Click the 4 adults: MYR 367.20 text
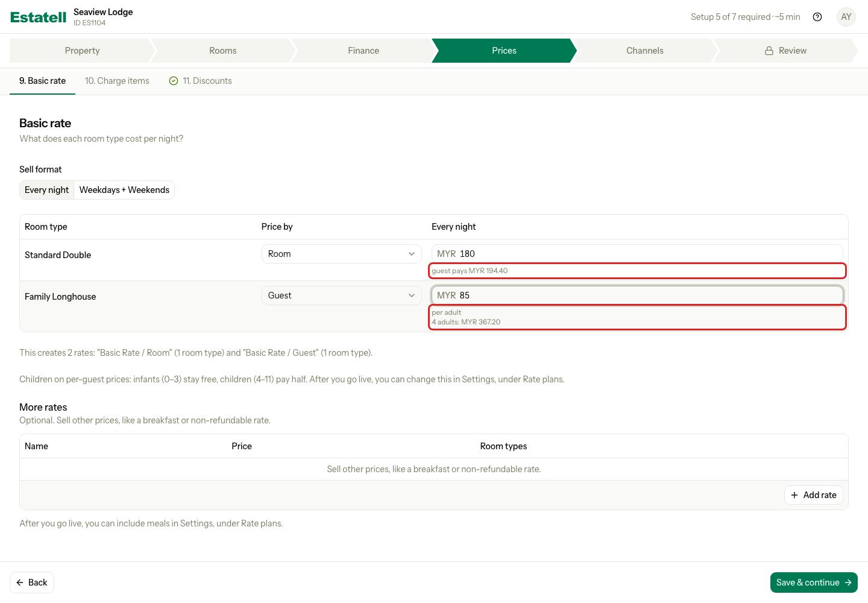This screenshot has height=603, width=868. [466, 322]
